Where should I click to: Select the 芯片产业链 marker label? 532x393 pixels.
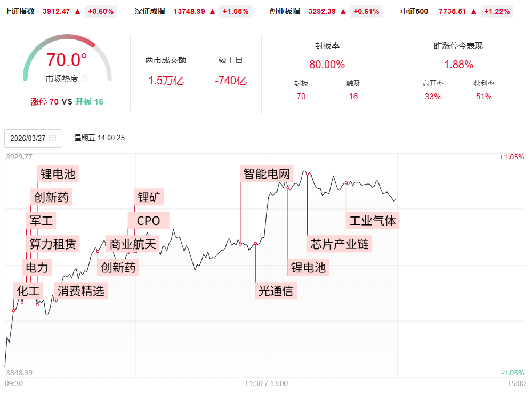[x=340, y=244]
